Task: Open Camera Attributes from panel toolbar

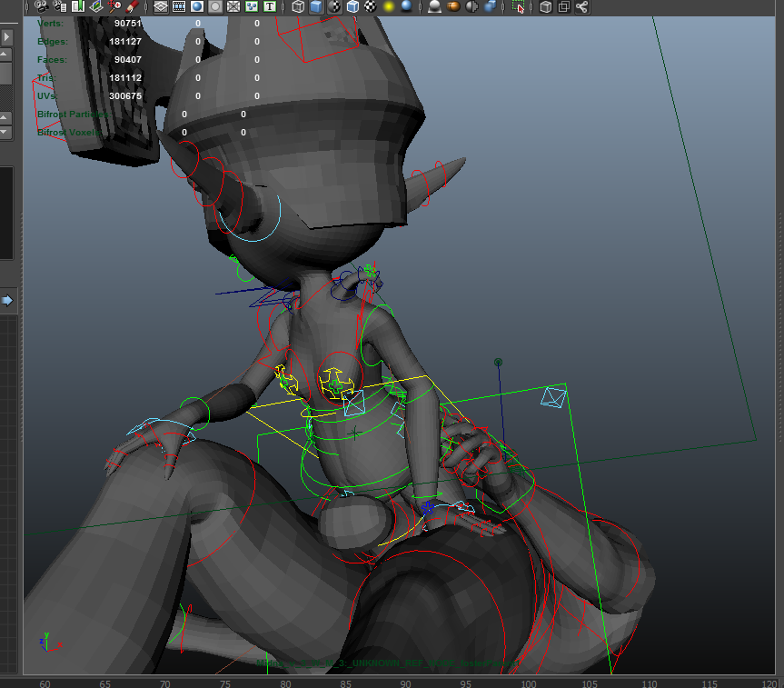Action: coord(60,6)
